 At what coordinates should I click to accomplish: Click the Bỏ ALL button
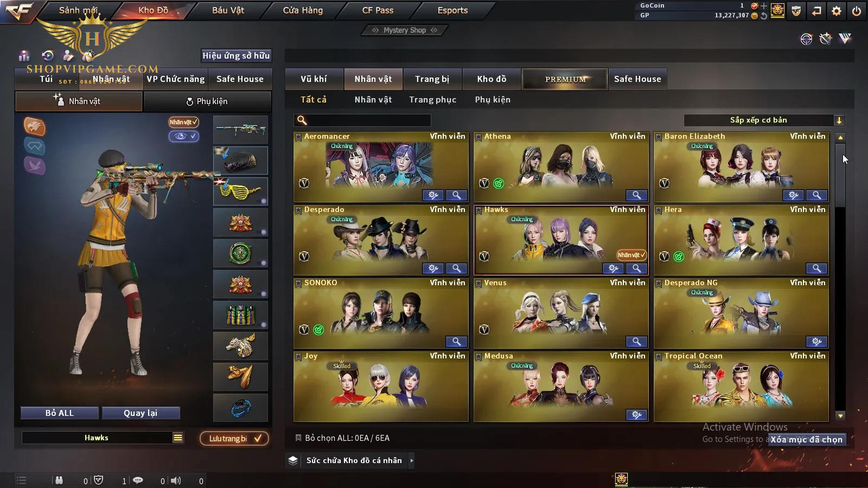tap(60, 413)
